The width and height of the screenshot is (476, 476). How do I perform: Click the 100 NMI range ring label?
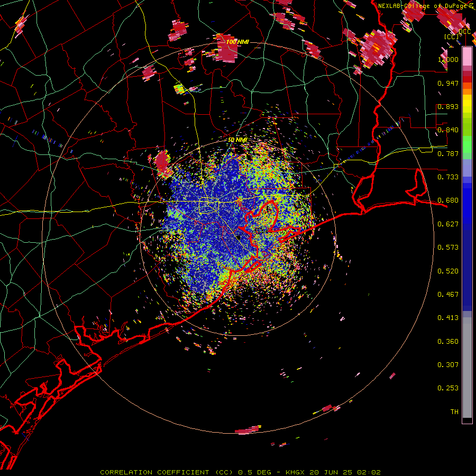(237, 42)
